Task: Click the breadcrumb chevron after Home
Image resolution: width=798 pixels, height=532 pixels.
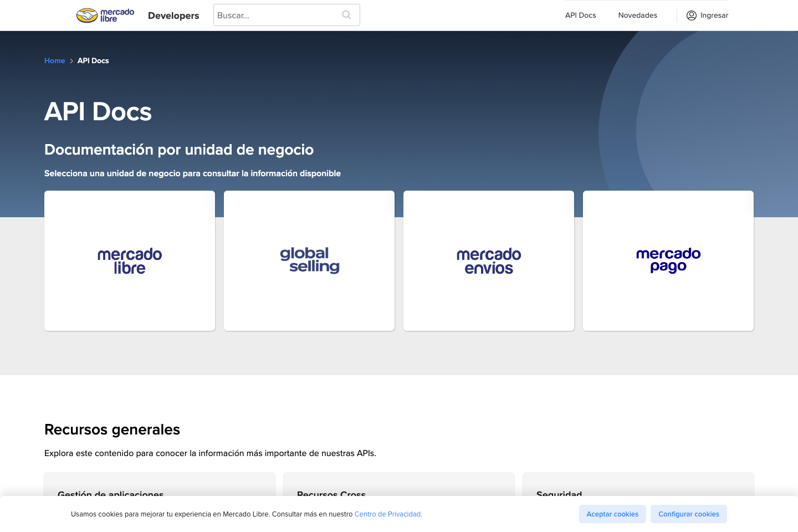Action: pos(71,60)
